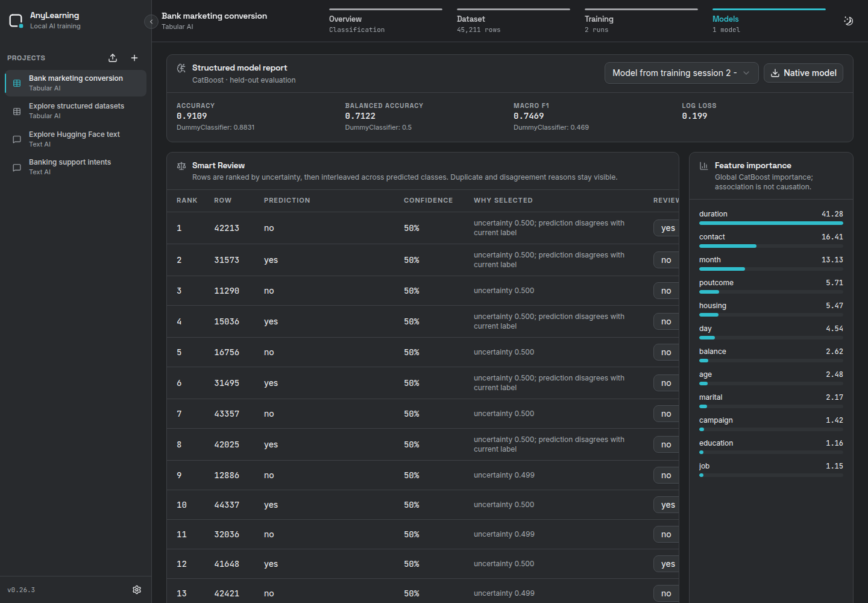The width and height of the screenshot is (868, 603).
Task: Open review dropdown for row 41648
Action: (x=667, y=564)
